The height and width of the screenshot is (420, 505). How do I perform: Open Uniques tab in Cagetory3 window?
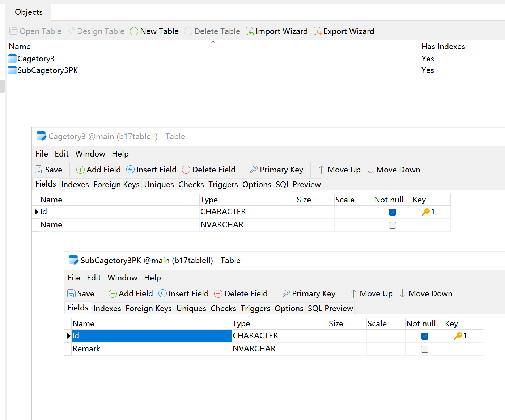(x=159, y=185)
